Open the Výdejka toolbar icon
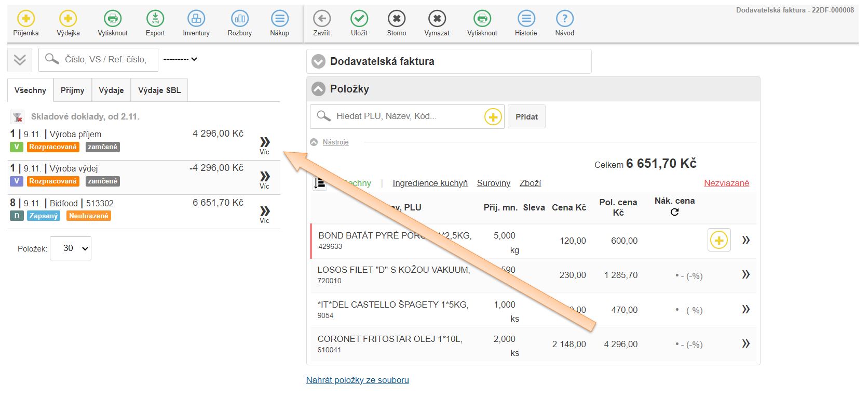 click(x=68, y=19)
